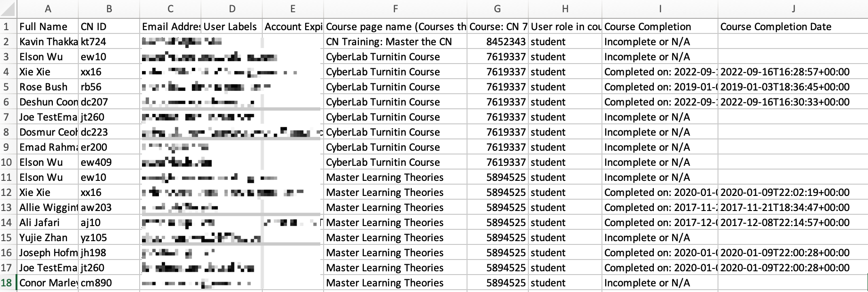Select completion date '2017-11-21T18:34:47+00:00'
Image resolution: width=868 pixels, height=292 pixels.
click(793, 207)
